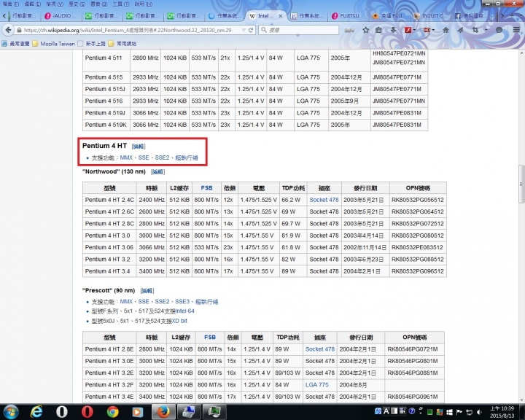Click the tray flag action center icon
This screenshot has height=420, width=525.
click(x=459, y=412)
